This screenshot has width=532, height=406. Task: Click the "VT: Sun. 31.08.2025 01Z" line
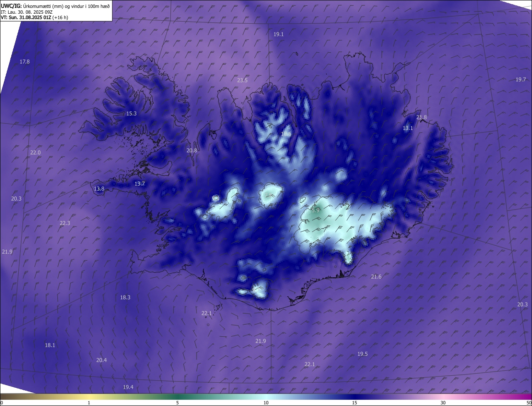tap(26, 17)
